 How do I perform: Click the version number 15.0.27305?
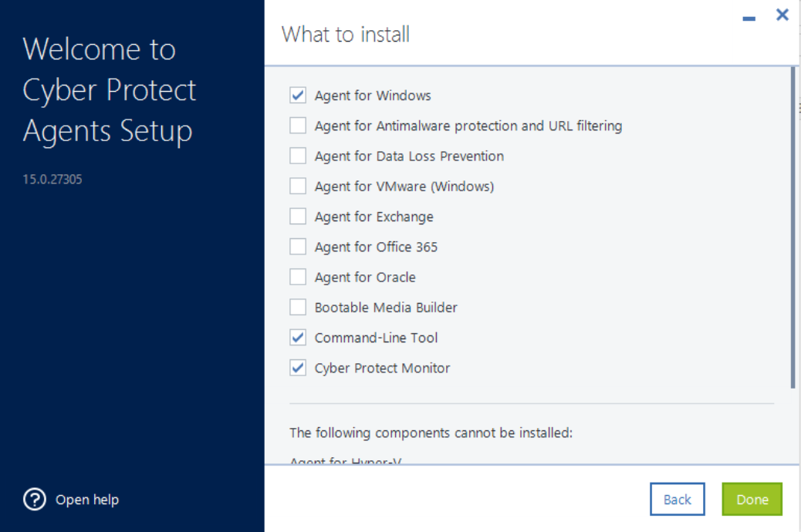point(52,179)
